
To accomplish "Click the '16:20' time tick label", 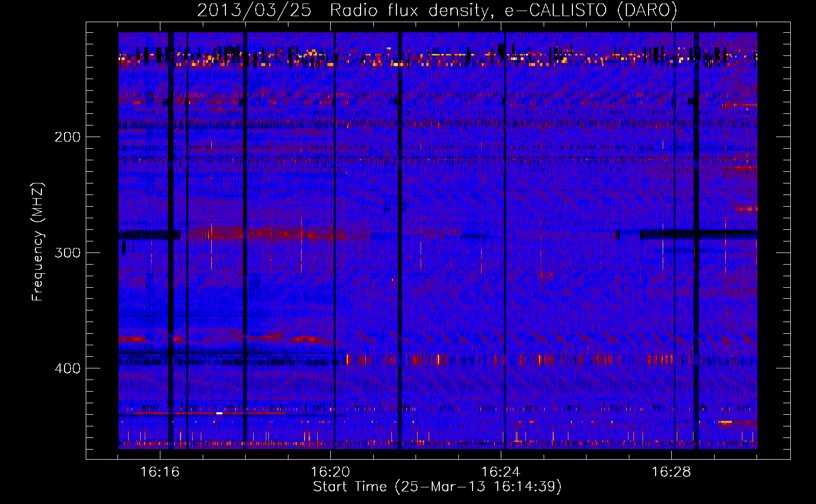I will [x=330, y=472].
